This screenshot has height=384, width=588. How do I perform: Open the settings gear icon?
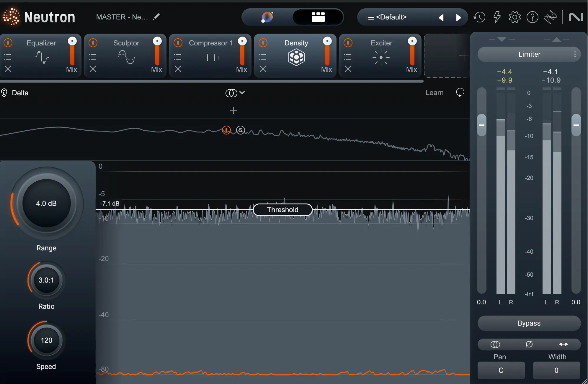[x=514, y=17]
